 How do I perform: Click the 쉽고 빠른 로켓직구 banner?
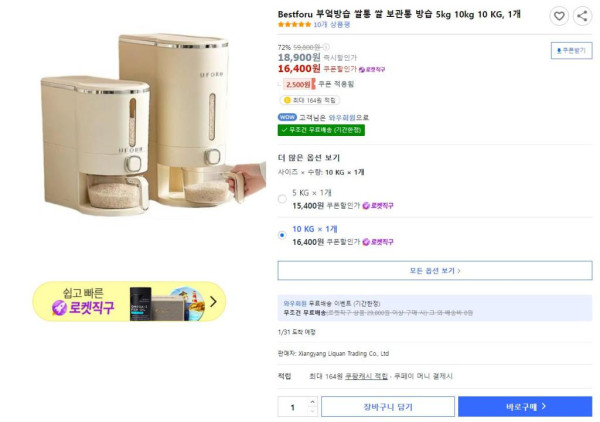pos(129,301)
